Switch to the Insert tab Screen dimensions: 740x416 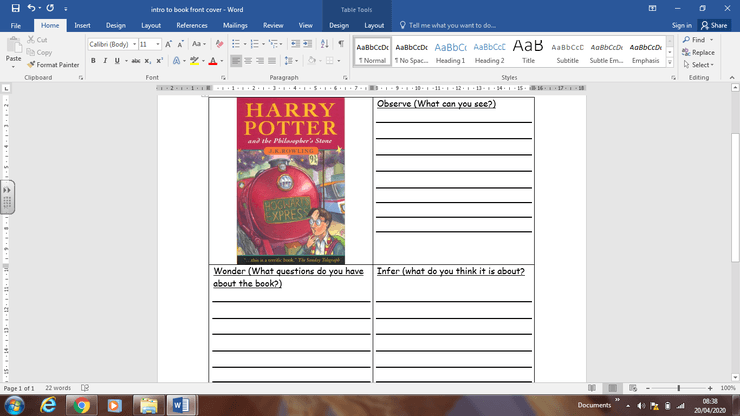point(82,25)
